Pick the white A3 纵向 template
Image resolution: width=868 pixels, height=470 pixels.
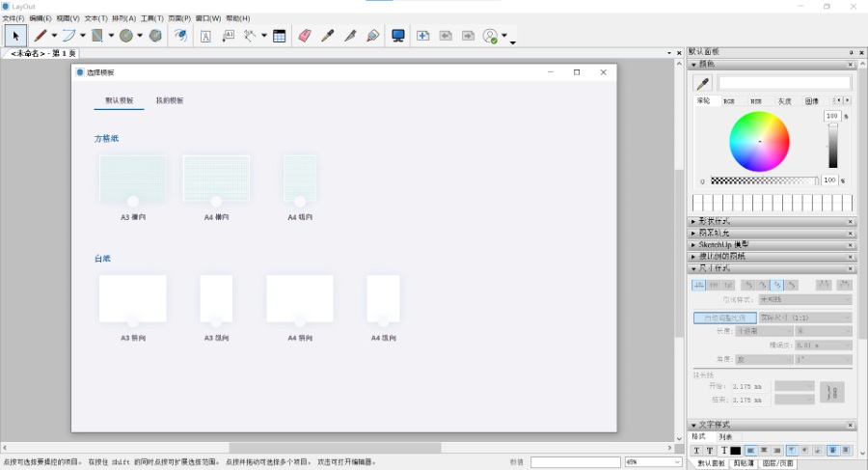pyautogui.click(x=216, y=300)
